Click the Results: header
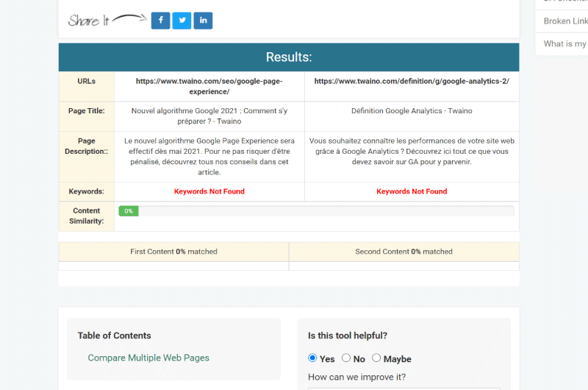The height and width of the screenshot is (390, 588). (289, 57)
